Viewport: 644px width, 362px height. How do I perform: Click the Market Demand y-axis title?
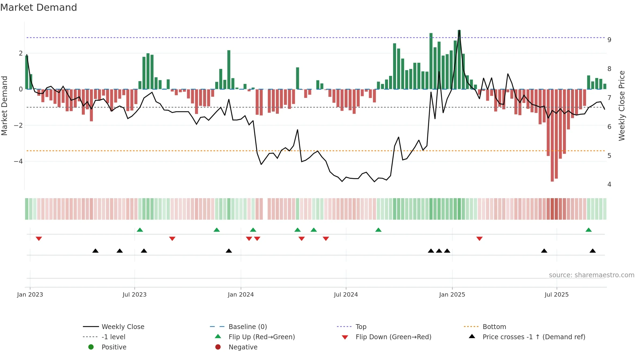(4, 106)
